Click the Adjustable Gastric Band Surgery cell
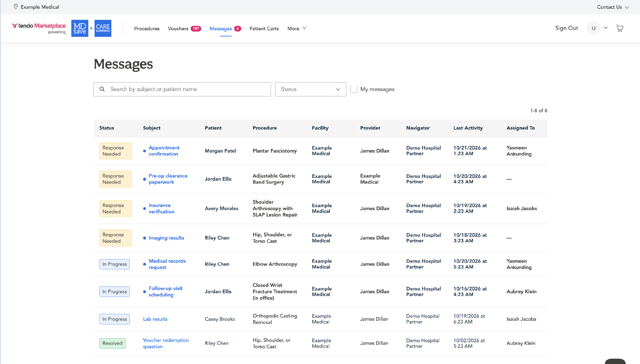Image resolution: width=640 pixels, height=364 pixels. point(274,179)
